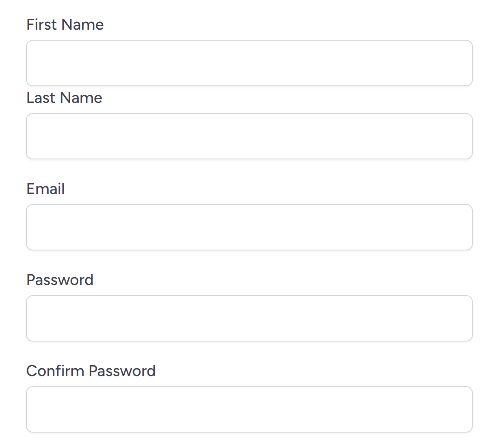Click the "First Name" label text
This screenshot has height=448, width=498.
(65, 25)
